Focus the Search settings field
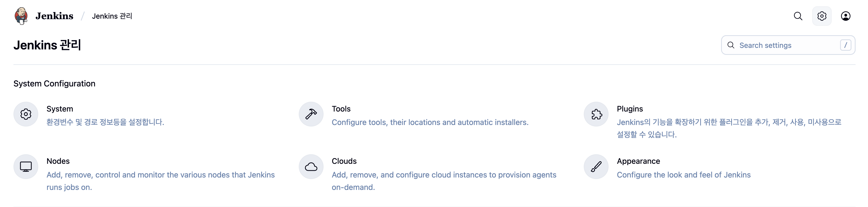868x207 pixels. (788, 45)
